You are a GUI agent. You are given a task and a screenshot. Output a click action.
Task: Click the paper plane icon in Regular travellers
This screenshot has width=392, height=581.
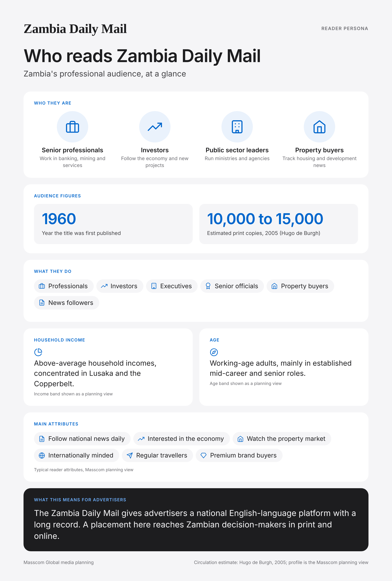pyautogui.click(x=130, y=455)
